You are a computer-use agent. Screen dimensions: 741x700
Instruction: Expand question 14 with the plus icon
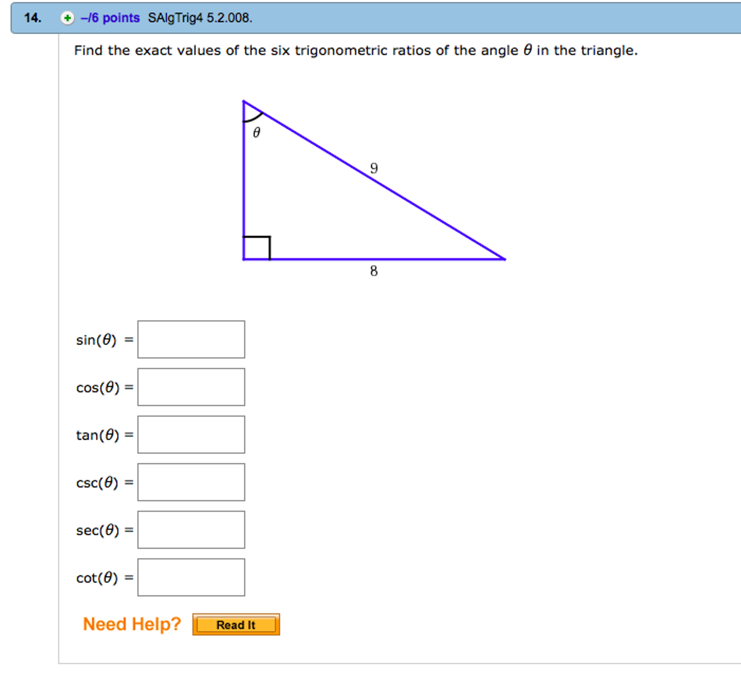[x=67, y=17]
